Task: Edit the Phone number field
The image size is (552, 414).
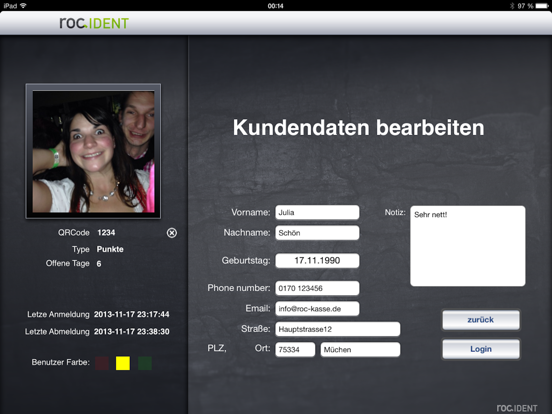Action: click(x=317, y=288)
